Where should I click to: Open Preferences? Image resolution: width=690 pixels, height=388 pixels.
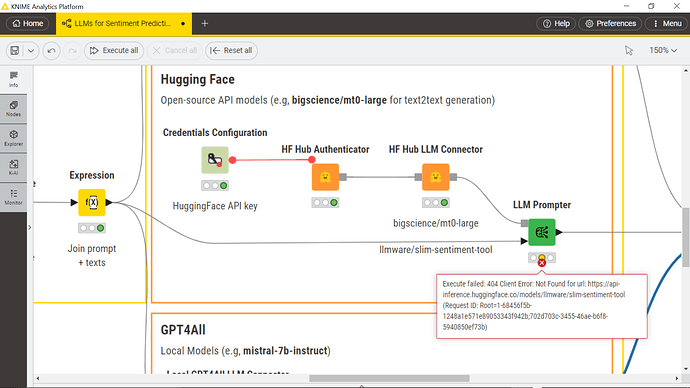tap(610, 23)
